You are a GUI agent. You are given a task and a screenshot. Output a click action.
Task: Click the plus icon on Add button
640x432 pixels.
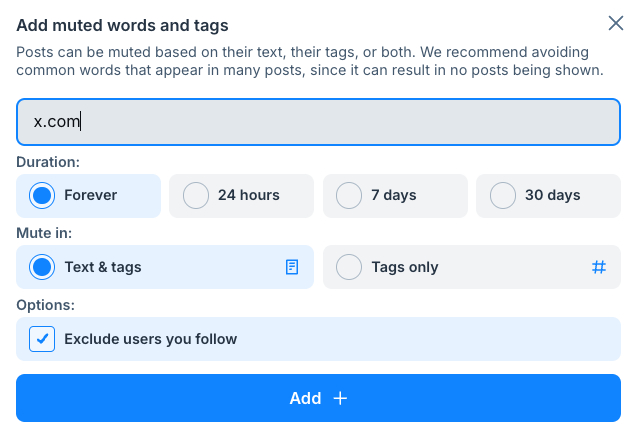(340, 398)
